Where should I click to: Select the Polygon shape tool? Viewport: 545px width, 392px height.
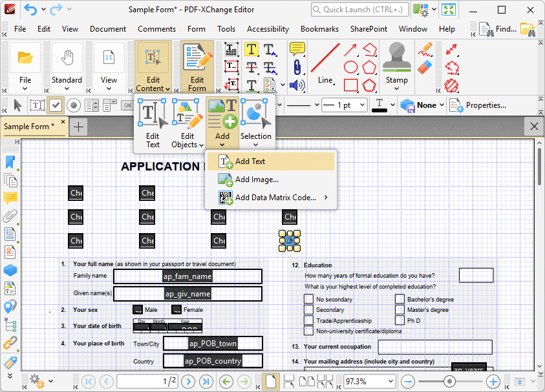pos(369,67)
